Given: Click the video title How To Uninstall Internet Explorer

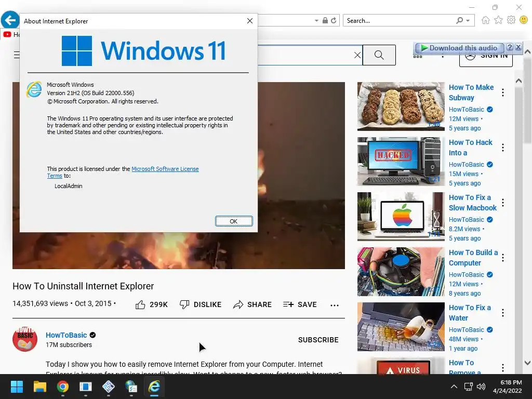Looking at the screenshot, I should pos(83,286).
